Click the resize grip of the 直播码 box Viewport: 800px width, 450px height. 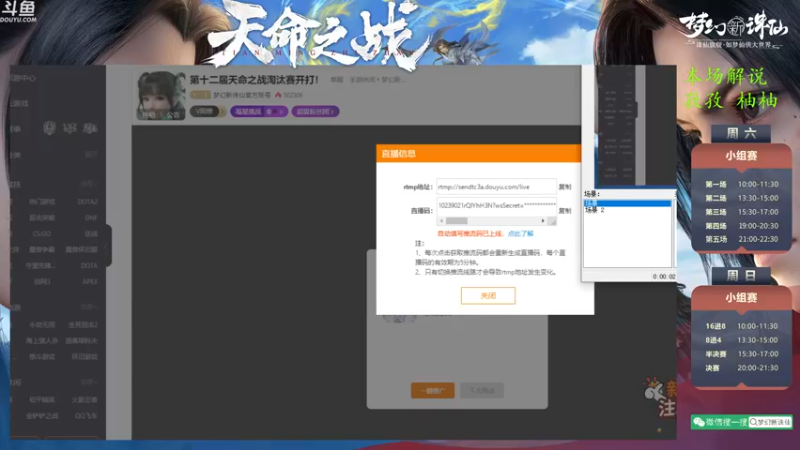pos(552,221)
